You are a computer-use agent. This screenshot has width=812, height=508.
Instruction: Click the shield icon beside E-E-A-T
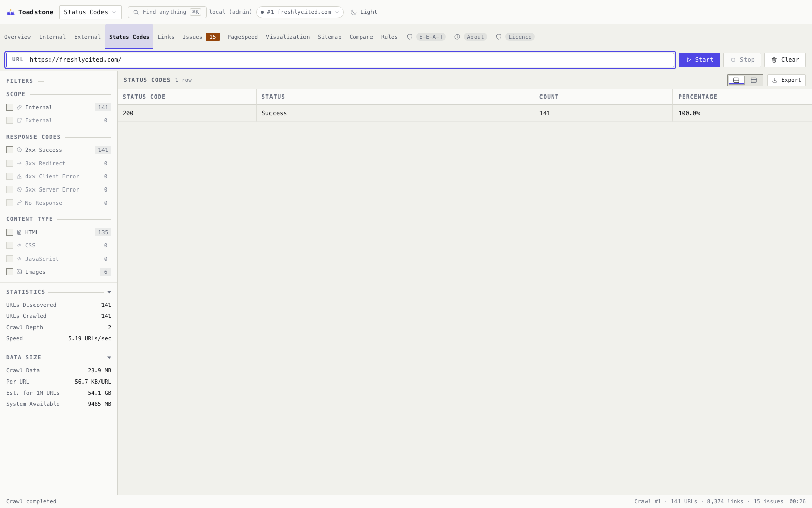coord(410,37)
